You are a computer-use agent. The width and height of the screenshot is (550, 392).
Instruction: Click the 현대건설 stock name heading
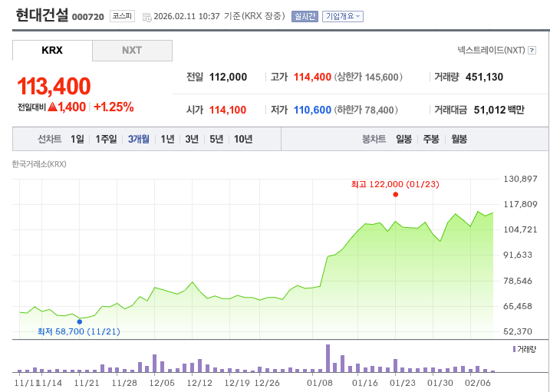[x=41, y=15]
